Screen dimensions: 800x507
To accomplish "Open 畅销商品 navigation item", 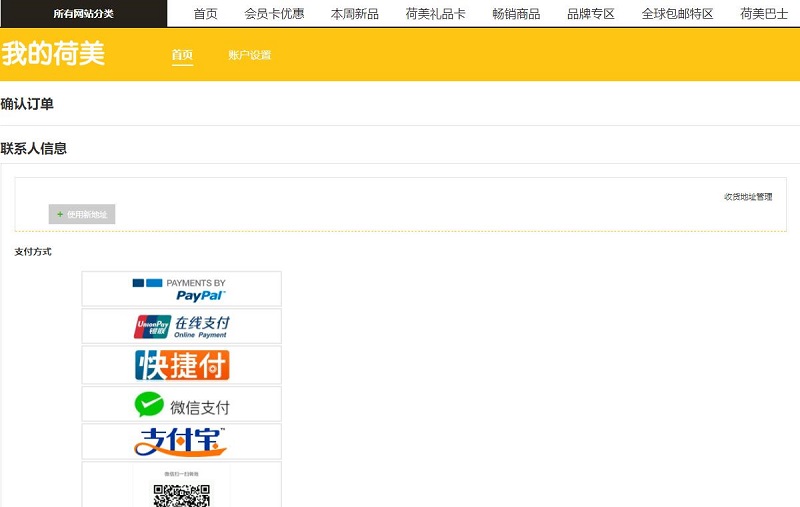I will tap(516, 14).
